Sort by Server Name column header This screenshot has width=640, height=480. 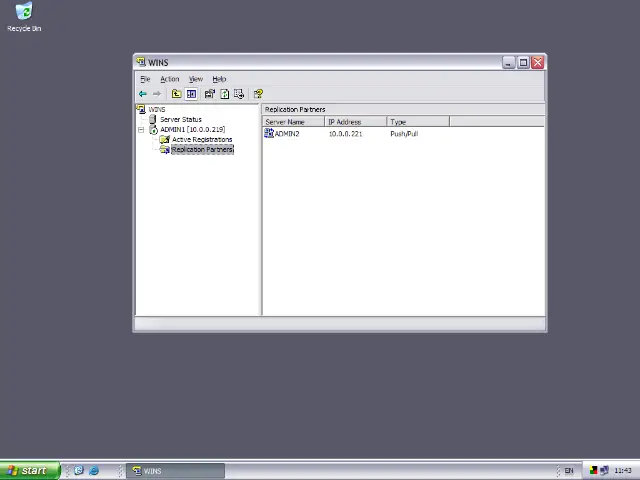coord(293,122)
